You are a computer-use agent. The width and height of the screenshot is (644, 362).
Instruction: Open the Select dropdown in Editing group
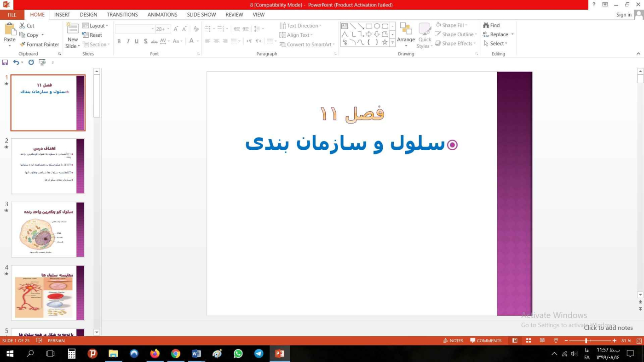[x=495, y=44]
